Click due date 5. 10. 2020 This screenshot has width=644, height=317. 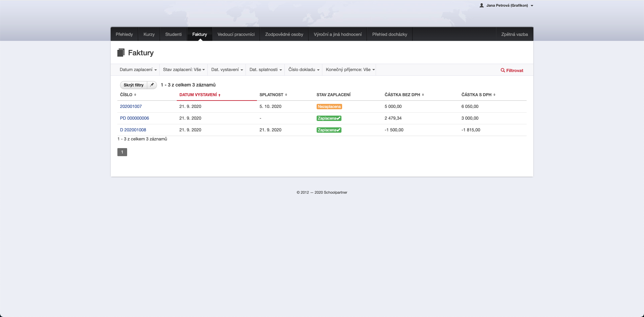270,106
